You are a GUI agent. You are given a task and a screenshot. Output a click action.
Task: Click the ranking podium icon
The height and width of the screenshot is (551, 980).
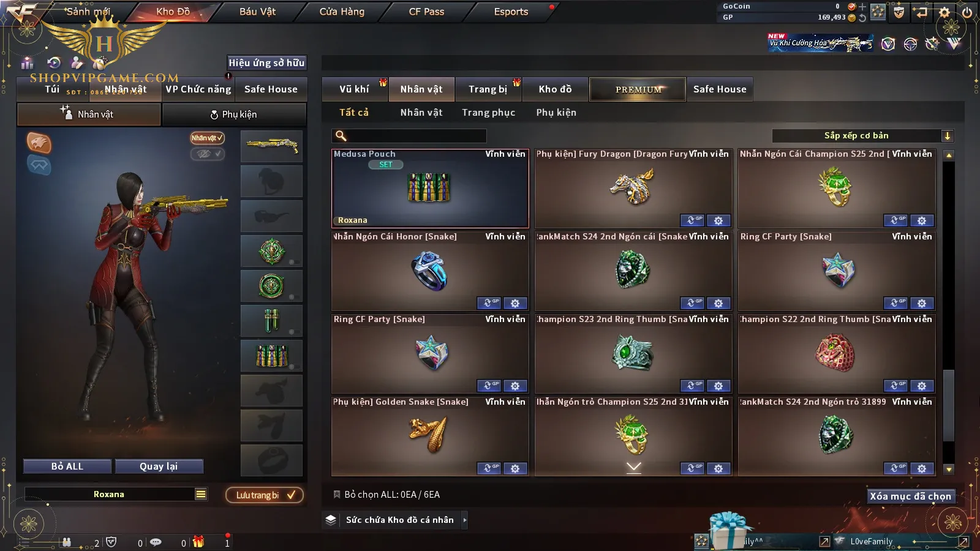coord(27,62)
